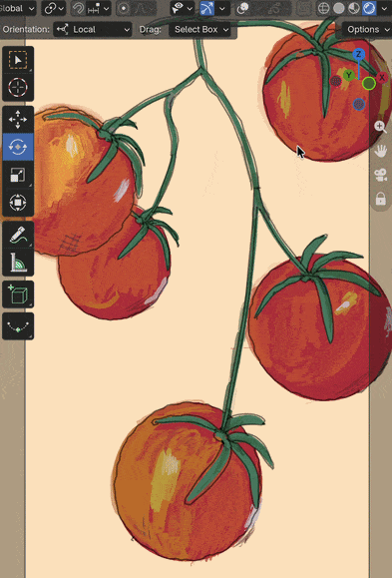The image size is (392, 578).
Task: Toggle proportional editing circle icon
Action: 124,8
